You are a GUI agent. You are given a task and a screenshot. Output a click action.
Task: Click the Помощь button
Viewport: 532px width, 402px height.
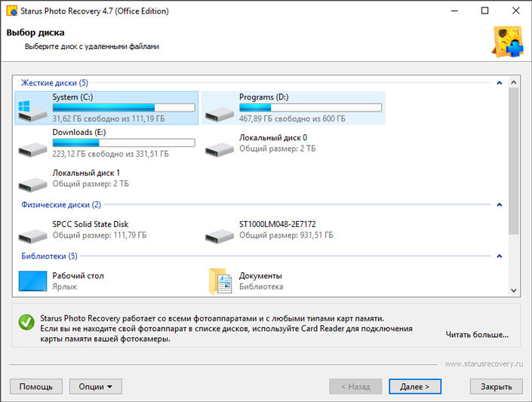(36, 386)
